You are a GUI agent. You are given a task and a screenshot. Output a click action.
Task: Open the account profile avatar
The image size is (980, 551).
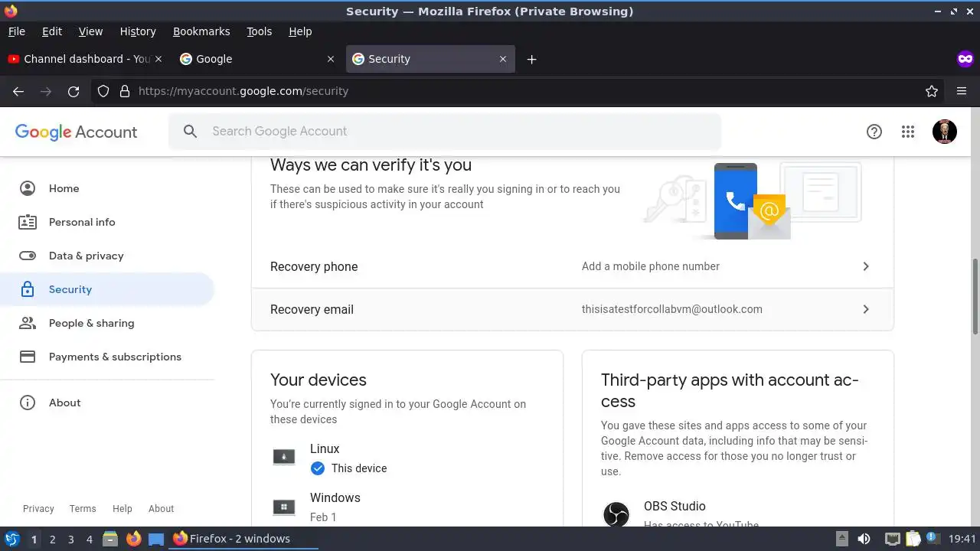pos(945,132)
